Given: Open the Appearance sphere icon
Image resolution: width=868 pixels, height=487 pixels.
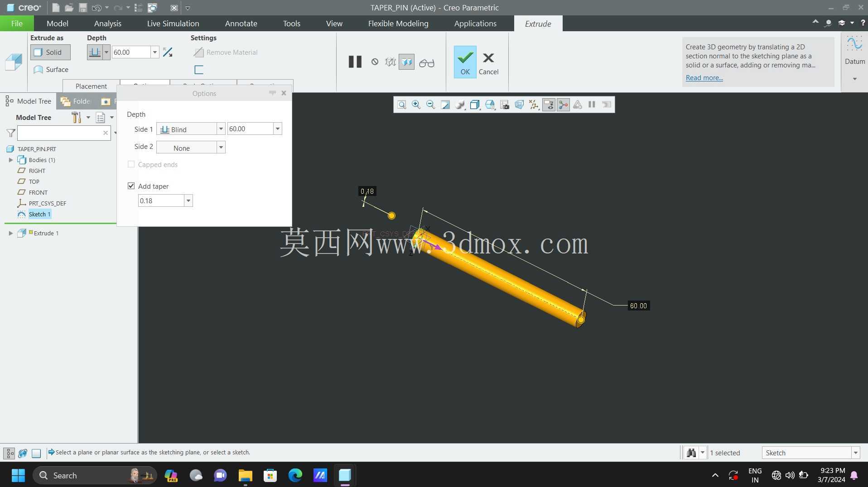Looking at the screenshot, I should (460, 105).
